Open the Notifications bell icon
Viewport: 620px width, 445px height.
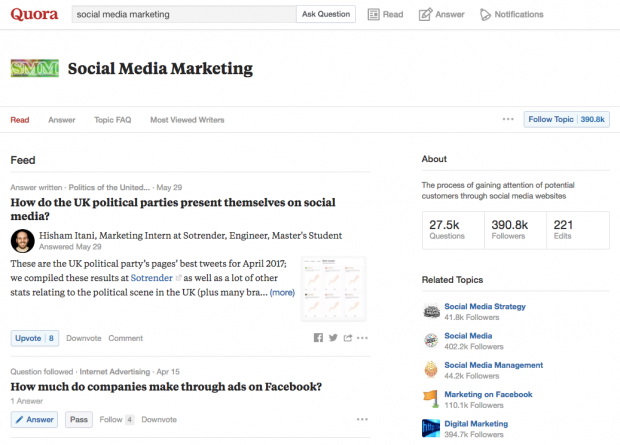[485, 15]
